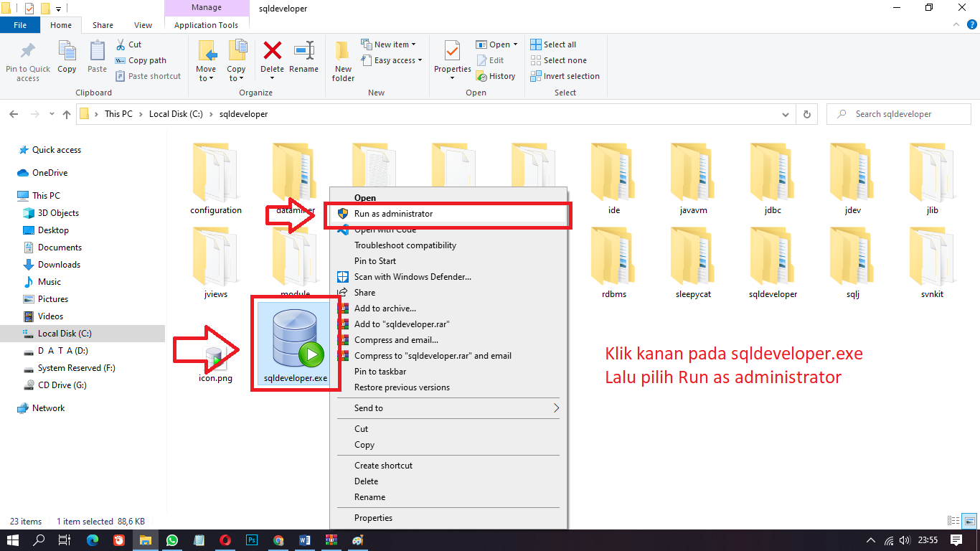The width and height of the screenshot is (980, 551).
Task: Open the New item dropdown
Action: tap(388, 44)
